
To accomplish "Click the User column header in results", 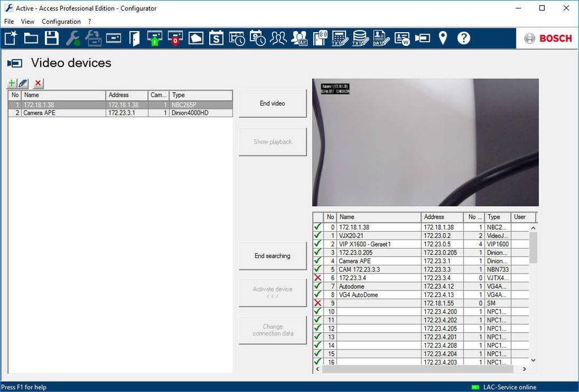I will coord(523,217).
